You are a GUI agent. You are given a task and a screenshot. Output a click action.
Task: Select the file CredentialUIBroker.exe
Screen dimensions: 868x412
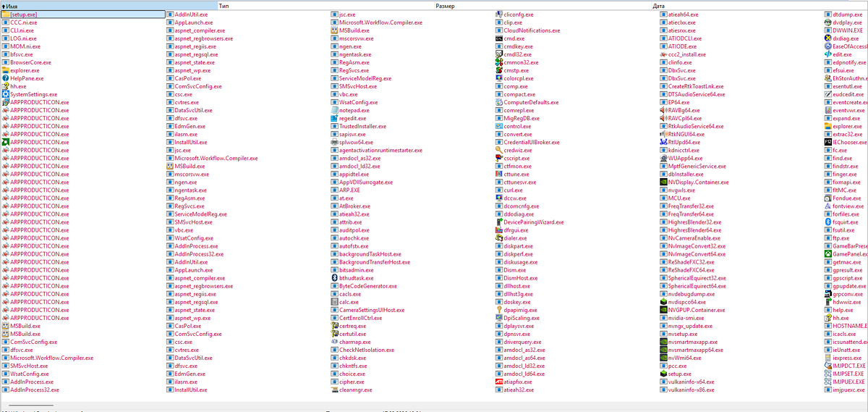click(532, 142)
